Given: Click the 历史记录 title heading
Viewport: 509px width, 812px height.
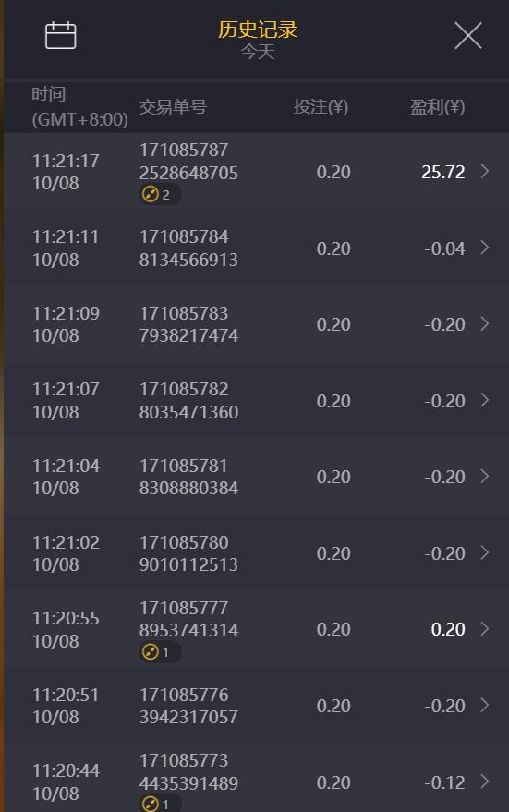Looking at the screenshot, I should pyautogui.click(x=258, y=29).
